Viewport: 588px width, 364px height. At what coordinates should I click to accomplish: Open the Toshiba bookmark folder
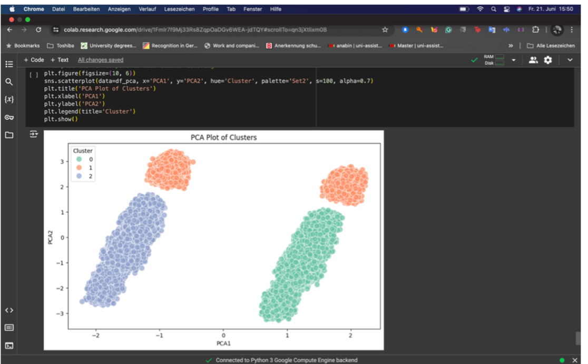61,46
